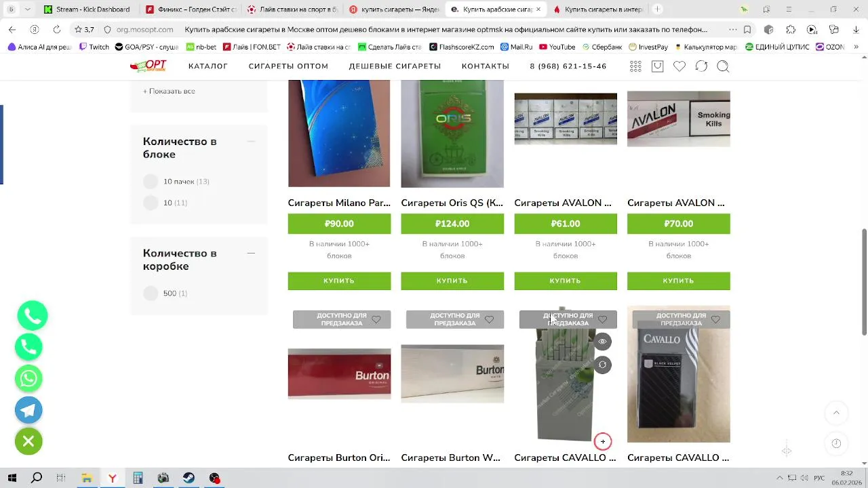Screen dimensions: 868x488
Task: Open quick view eye on CAVALLO green pack
Action: (x=602, y=342)
